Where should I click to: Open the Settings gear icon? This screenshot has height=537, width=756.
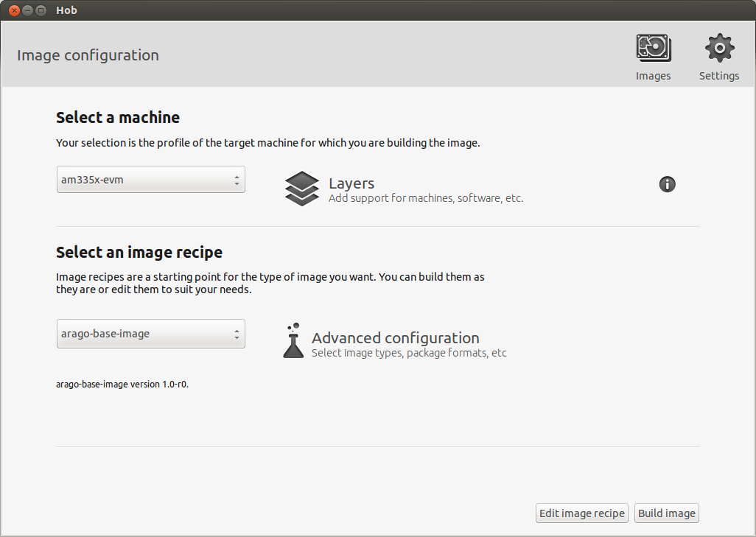pyautogui.click(x=719, y=49)
